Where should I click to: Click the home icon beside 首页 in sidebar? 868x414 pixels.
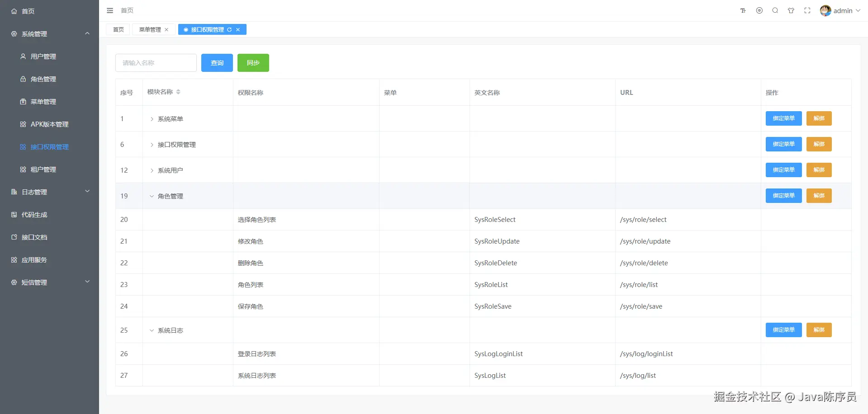(x=14, y=11)
